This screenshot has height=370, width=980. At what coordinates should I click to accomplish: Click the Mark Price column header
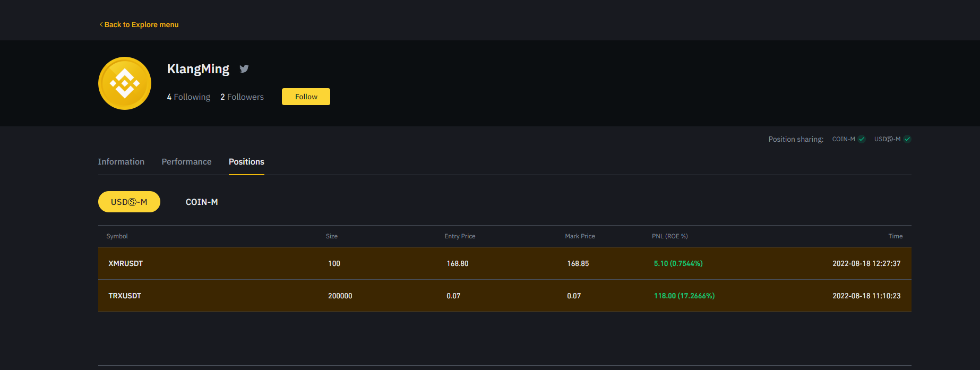point(580,236)
